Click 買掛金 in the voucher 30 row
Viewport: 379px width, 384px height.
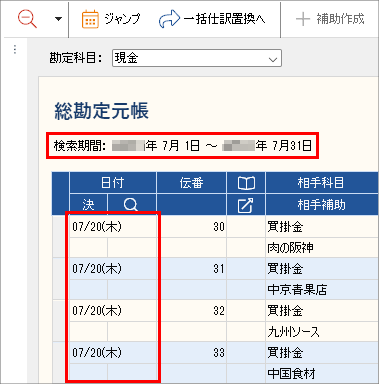pyautogui.click(x=285, y=227)
